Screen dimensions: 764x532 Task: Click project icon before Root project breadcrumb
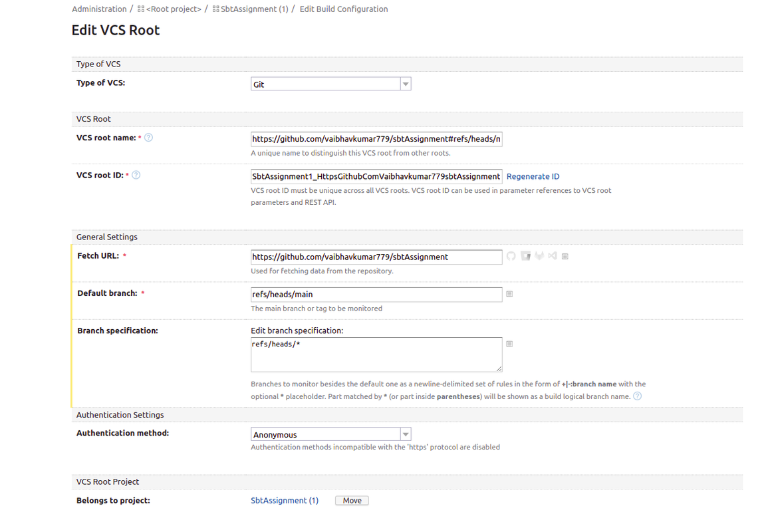click(141, 9)
